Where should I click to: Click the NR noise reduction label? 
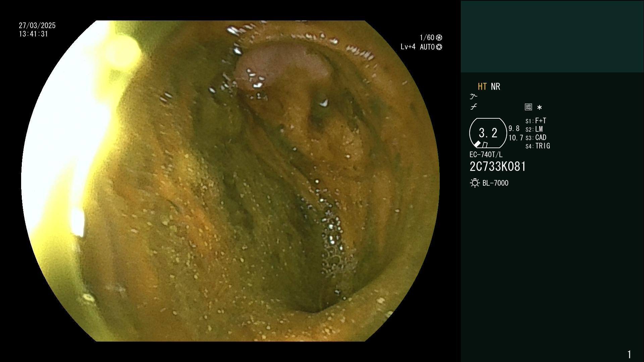click(495, 87)
